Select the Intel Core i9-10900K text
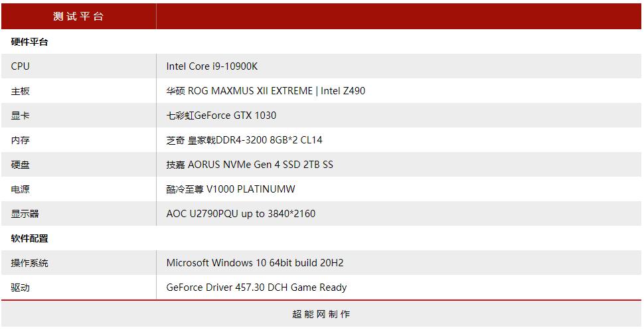Viewport: 644px width, 330px height. pyautogui.click(x=212, y=66)
